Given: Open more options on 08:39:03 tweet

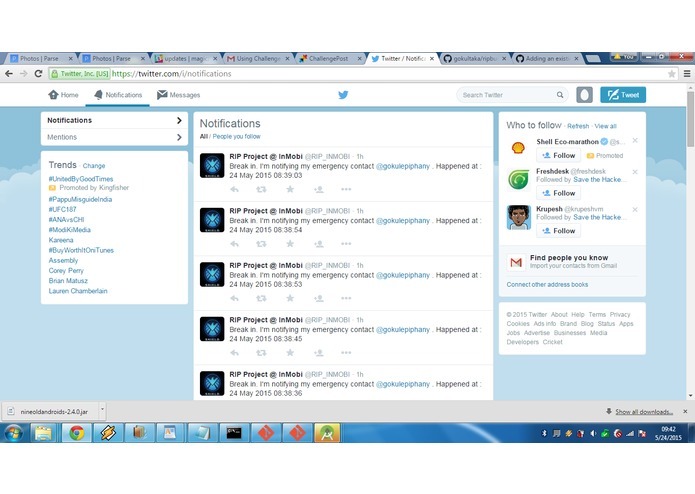Looking at the screenshot, I should pos(346,190).
